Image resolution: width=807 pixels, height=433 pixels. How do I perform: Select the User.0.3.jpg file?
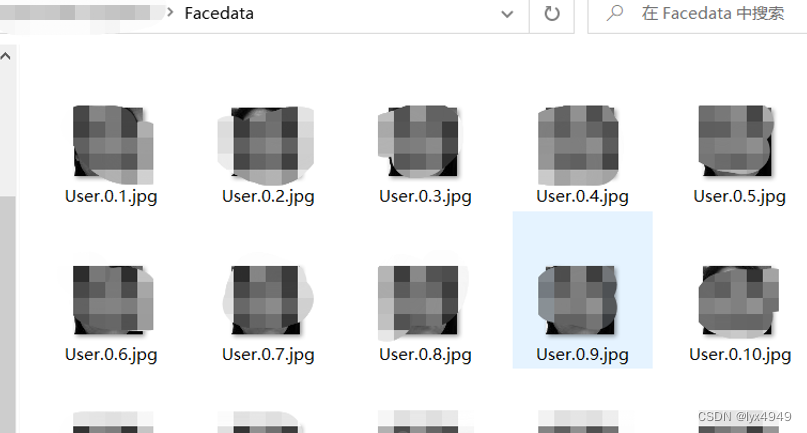pos(424,155)
